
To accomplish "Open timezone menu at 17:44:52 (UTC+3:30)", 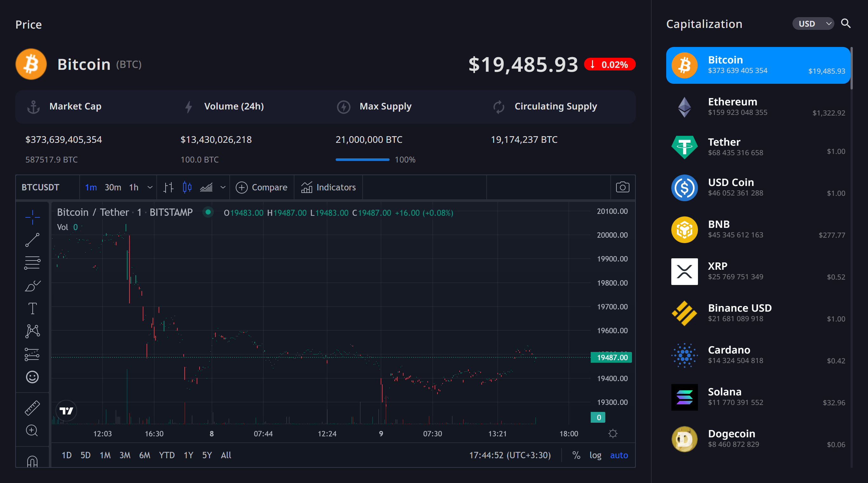I will (510, 455).
